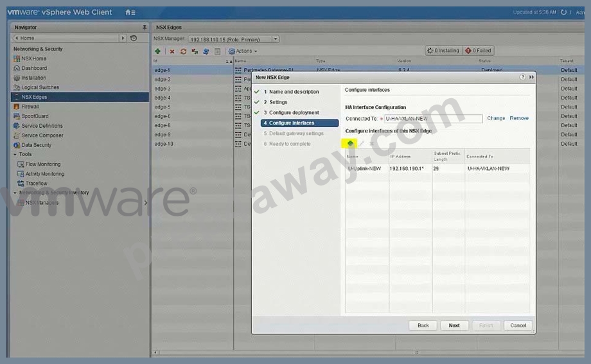
Task: Select step 4 Configure interfaces
Action: click(299, 123)
